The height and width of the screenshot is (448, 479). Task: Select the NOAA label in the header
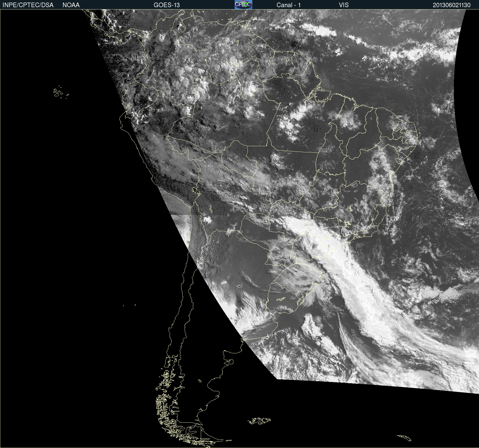[x=71, y=5]
